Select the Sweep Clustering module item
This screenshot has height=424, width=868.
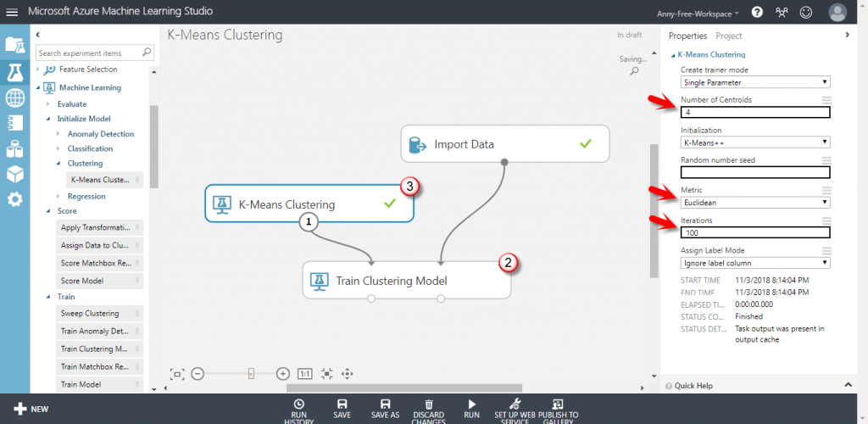tap(99, 313)
